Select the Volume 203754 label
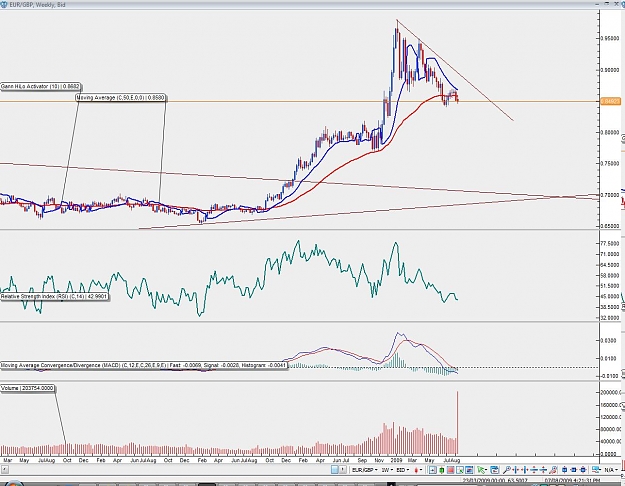Viewport: 625px width, 486px height. (x=28, y=388)
